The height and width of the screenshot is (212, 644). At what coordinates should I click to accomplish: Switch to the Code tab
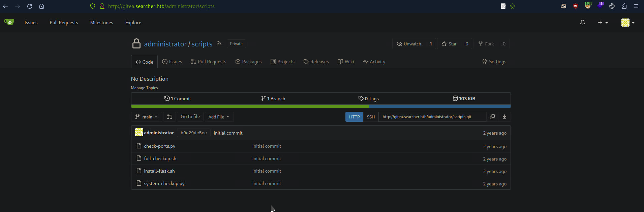(x=144, y=62)
